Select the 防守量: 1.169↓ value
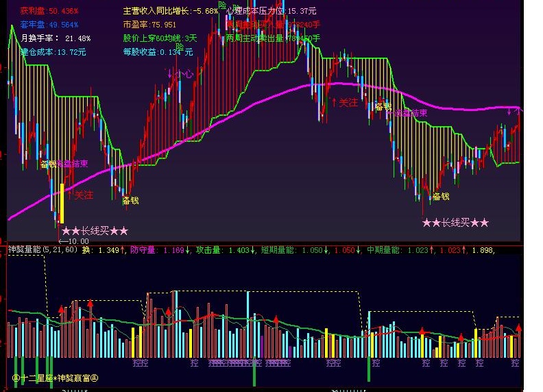This screenshot has height=392, width=543. [160, 249]
